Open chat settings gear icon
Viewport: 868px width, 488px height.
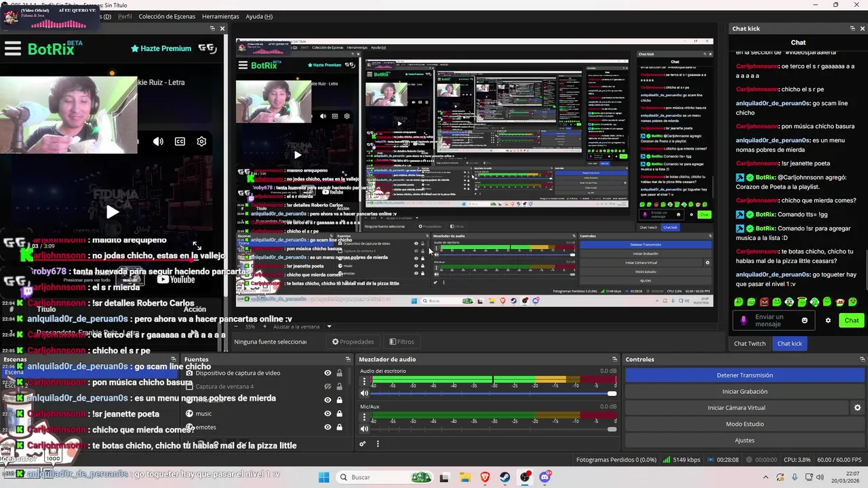coord(828,321)
